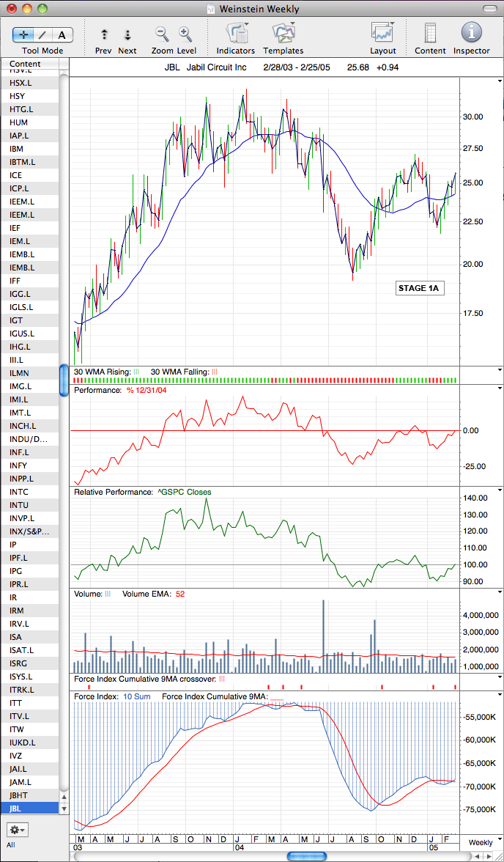This screenshot has height=862, width=504.
Task: Open the Indicators menu
Action: (237, 34)
